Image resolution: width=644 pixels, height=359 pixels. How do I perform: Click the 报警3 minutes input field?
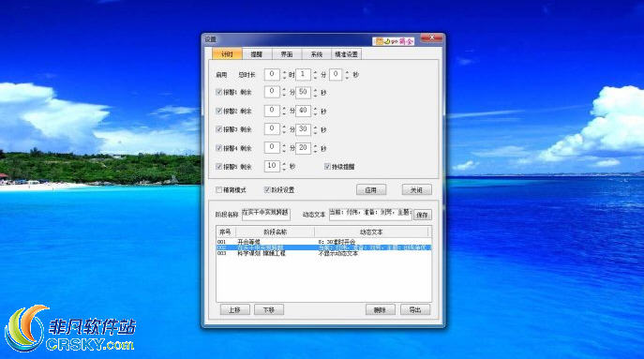[272, 129]
